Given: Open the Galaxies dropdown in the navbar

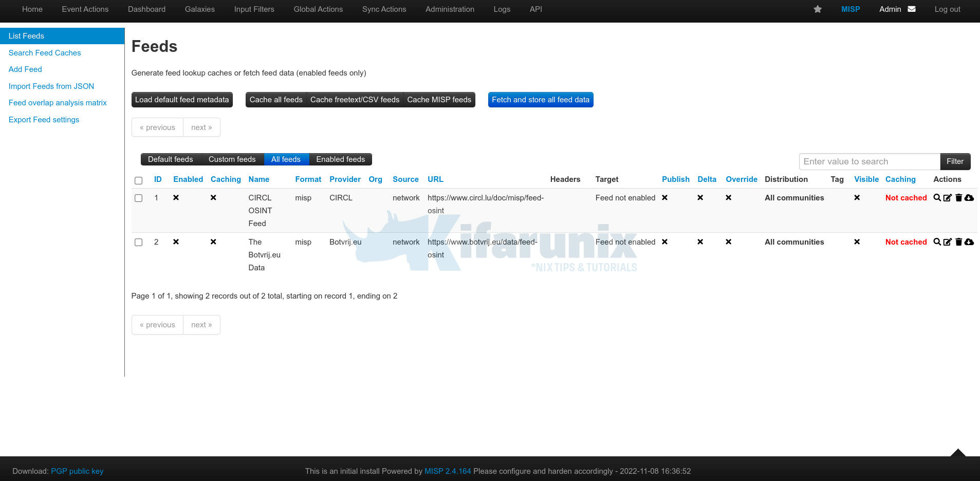Looking at the screenshot, I should (200, 9).
